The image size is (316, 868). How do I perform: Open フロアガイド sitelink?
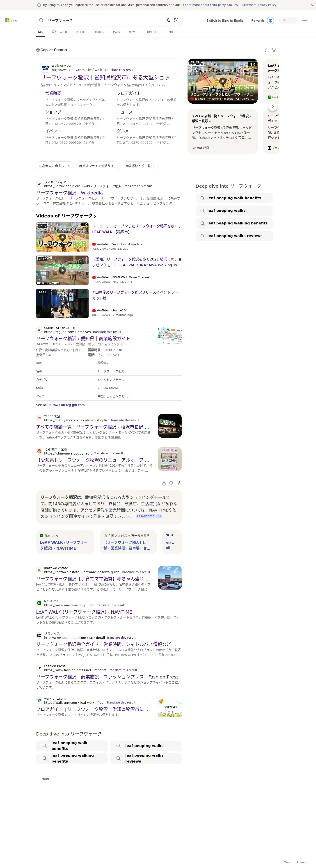(129, 93)
